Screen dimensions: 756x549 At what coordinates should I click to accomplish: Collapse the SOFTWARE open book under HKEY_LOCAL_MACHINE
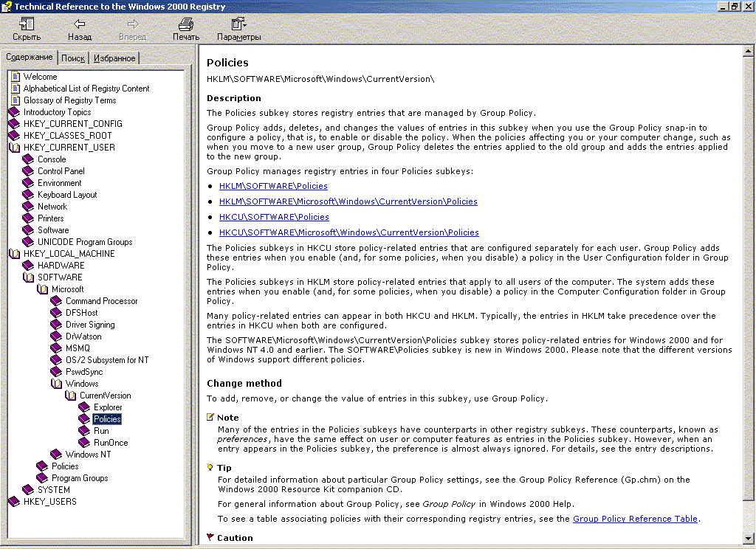click(29, 277)
